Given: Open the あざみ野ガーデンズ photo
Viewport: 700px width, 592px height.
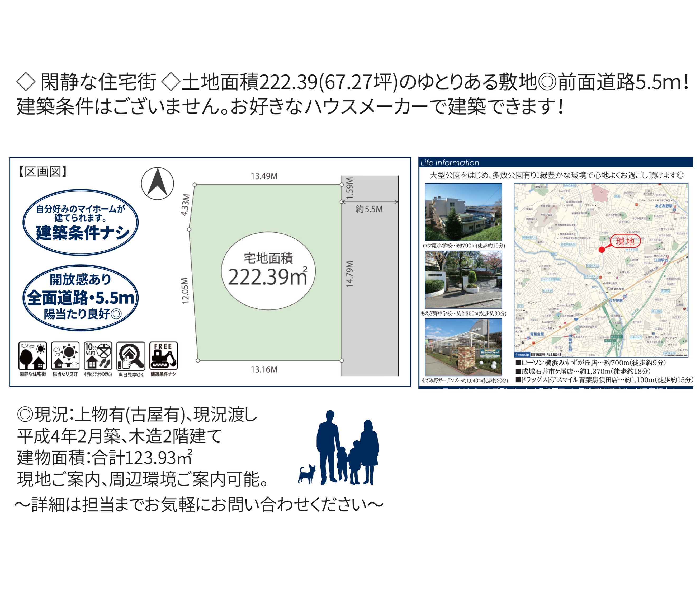Looking at the screenshot, I should tap(463, 347).
